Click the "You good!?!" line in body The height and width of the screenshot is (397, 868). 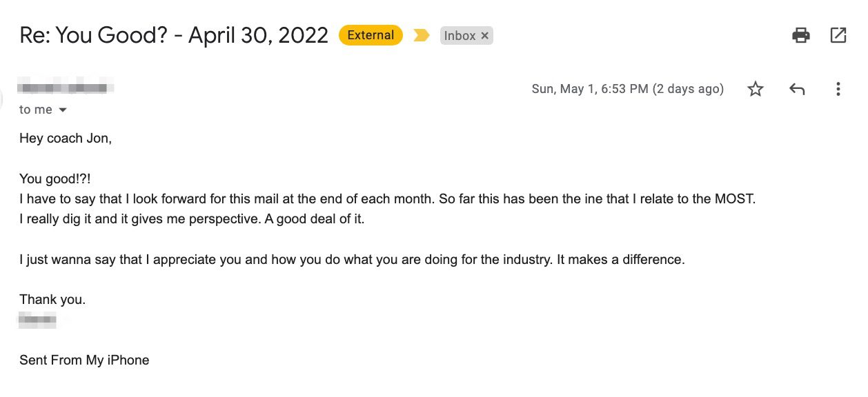click(55, 179)
